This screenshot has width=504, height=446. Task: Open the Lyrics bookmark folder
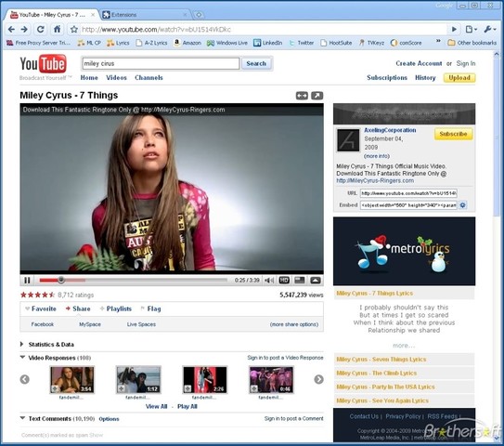pyautogui.click(x=118, y=43)
